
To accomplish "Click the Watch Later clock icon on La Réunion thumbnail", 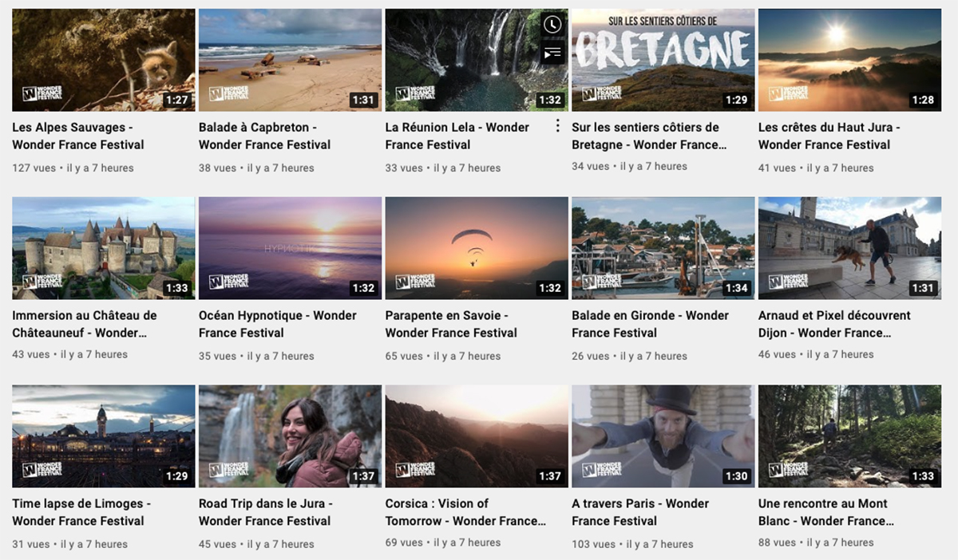I will pyautogui.click(x=552, y=25).
